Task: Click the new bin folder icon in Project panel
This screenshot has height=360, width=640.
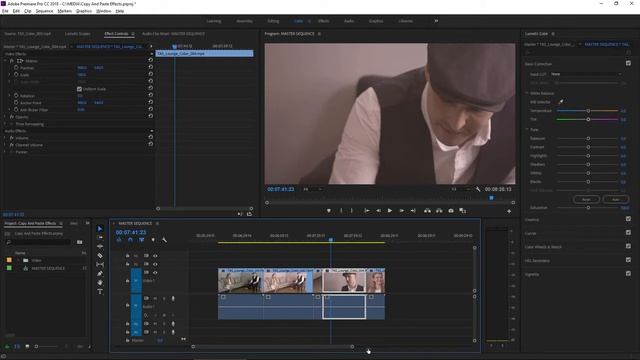Action: pos(80,242)
